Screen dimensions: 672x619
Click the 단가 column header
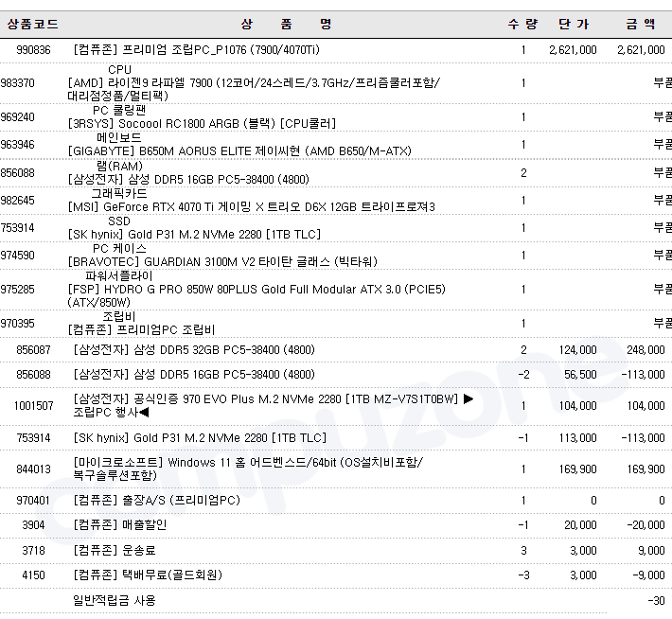point(574,24)
